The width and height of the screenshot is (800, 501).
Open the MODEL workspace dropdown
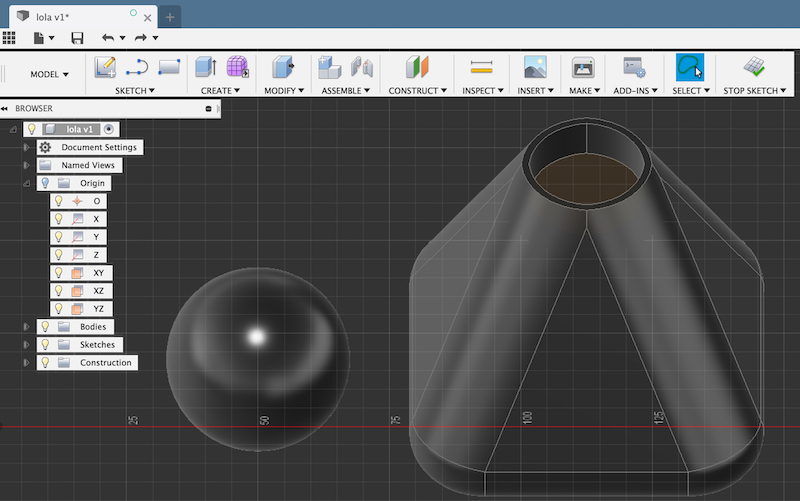49,74
